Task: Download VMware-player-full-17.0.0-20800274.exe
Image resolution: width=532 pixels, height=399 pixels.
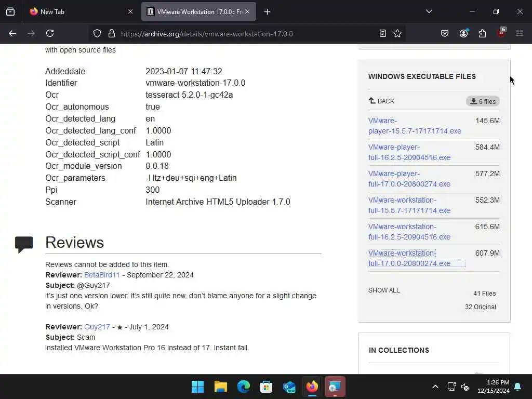Action: [x=409, y=179]
